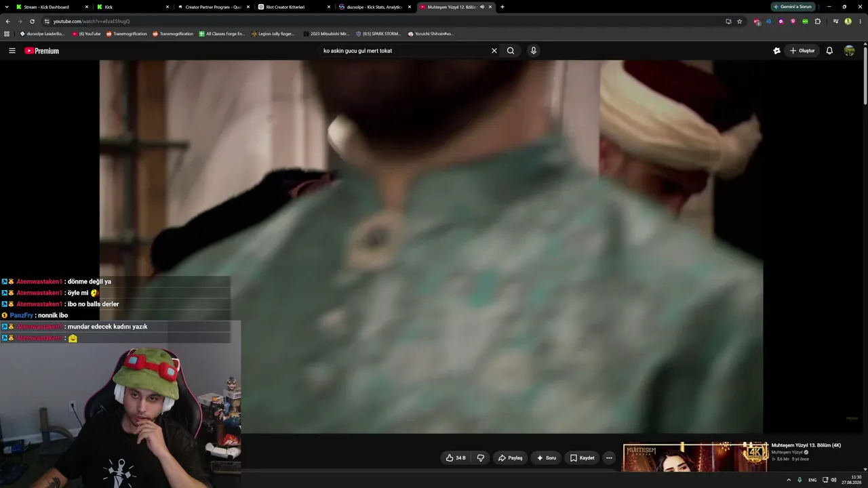
Task: Expand the tab search dropdown arrow
Action: tap(6, 7)
